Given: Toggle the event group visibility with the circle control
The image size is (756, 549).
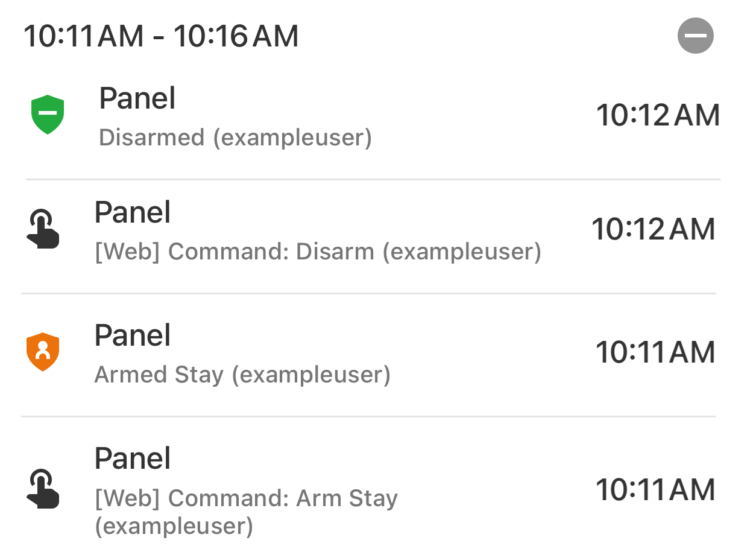Looking at the screenshot, I should (x=696, y=35).
